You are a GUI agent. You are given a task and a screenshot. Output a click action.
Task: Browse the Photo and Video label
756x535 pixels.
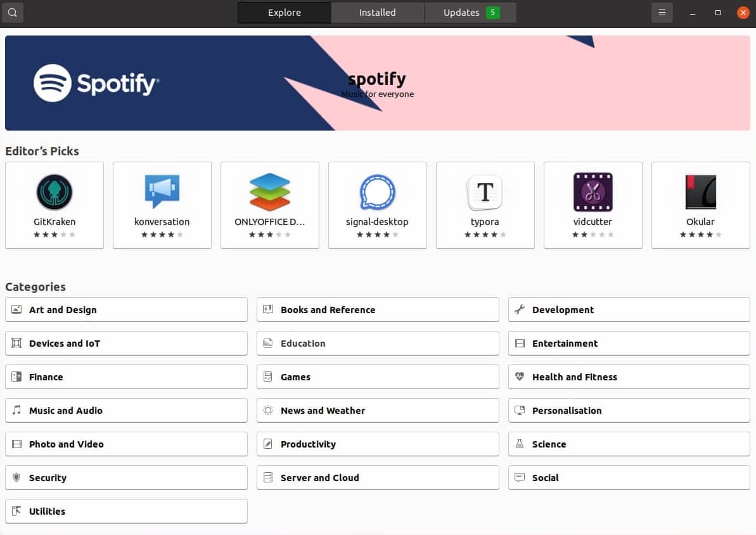click(67, 444)
